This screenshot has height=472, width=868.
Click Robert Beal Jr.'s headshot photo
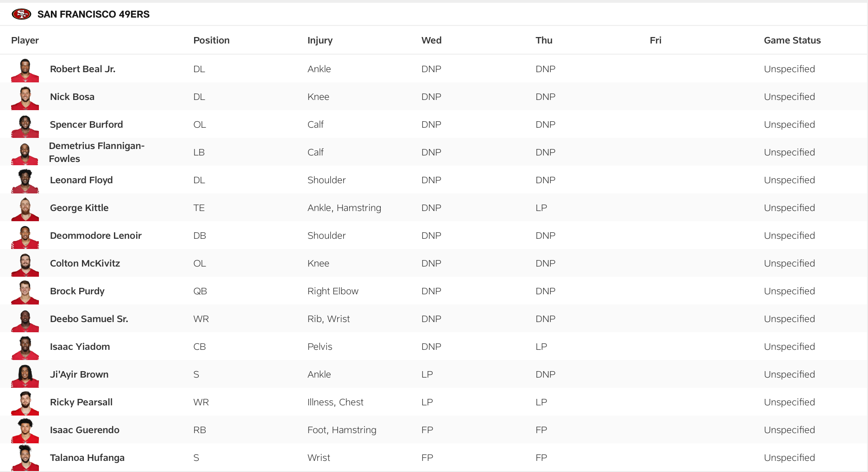click(25, 70)
